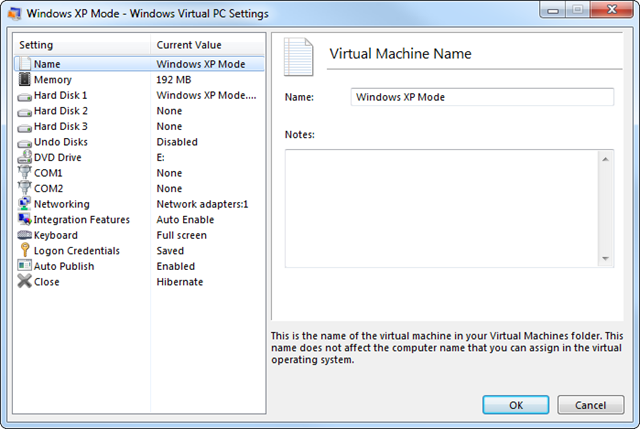Click the Memory chip icon
The image size is (640, 429).
point(25,79)
